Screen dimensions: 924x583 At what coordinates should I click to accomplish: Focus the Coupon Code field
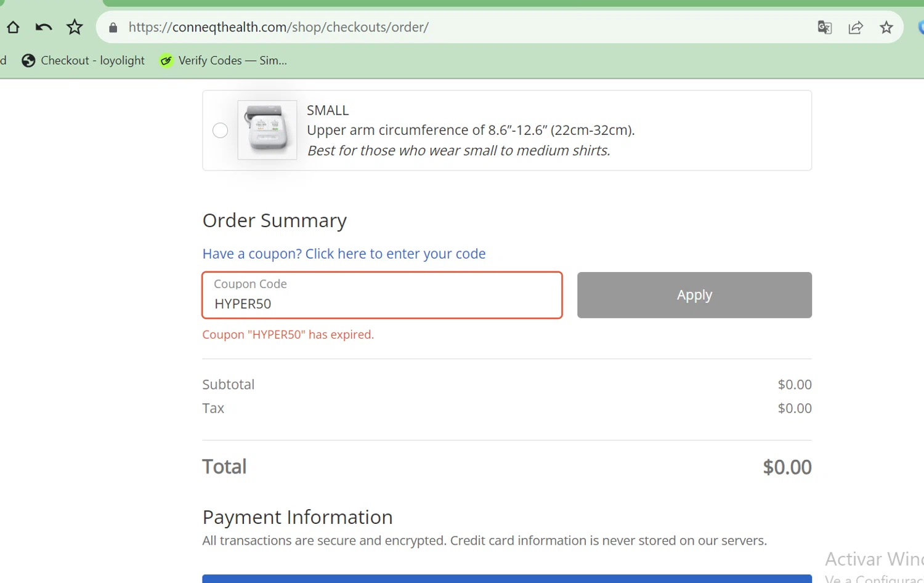click(382, 295)
